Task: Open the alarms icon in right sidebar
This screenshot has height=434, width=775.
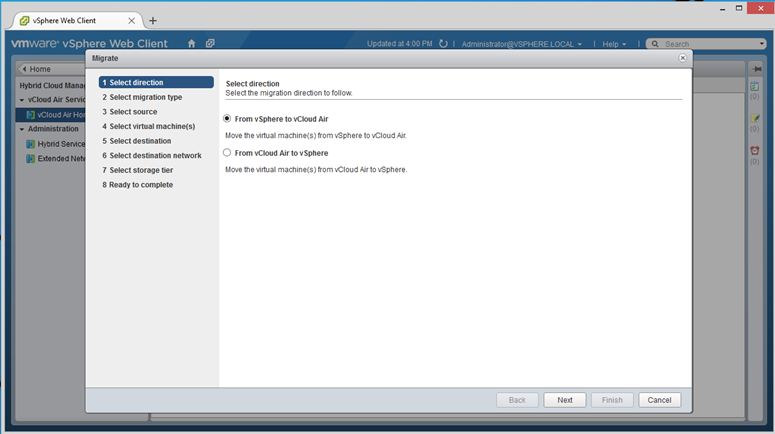Action: pyautogui.click(x=755, y=150)
